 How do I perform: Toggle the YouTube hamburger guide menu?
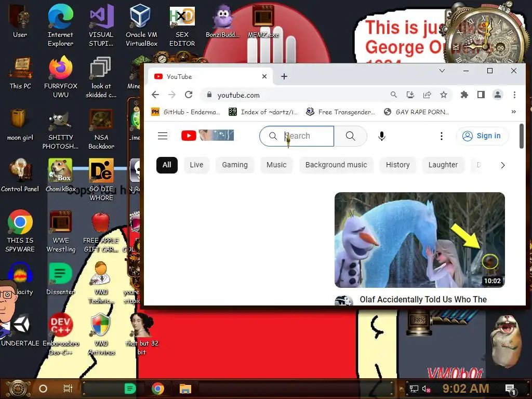(163, 136)
